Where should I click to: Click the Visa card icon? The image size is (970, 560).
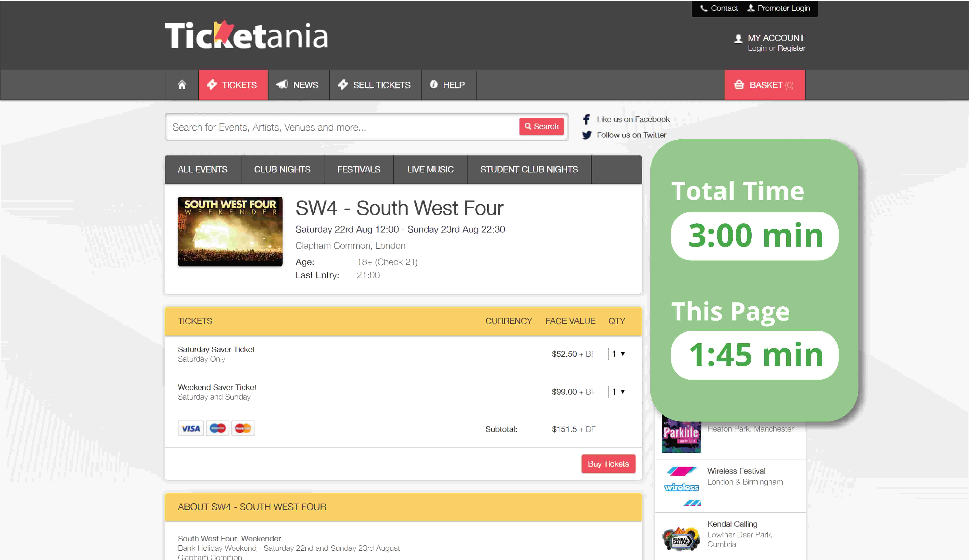pyautogui.click(x=191, y=428)
